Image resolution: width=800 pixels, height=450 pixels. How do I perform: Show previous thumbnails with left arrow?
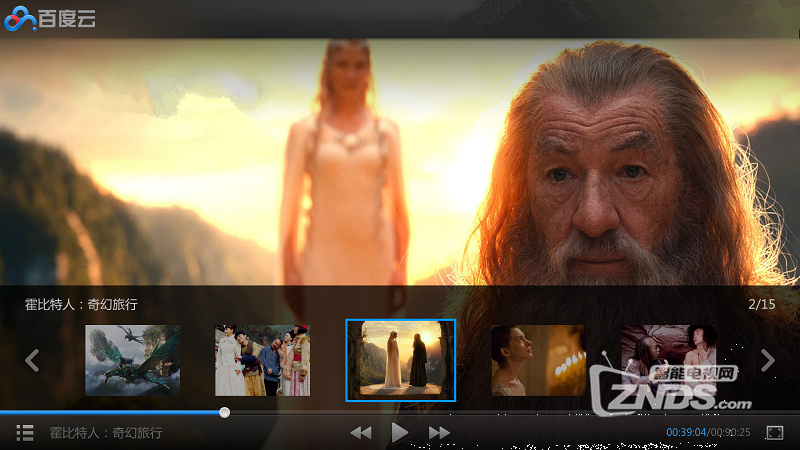tap(32, 360)
